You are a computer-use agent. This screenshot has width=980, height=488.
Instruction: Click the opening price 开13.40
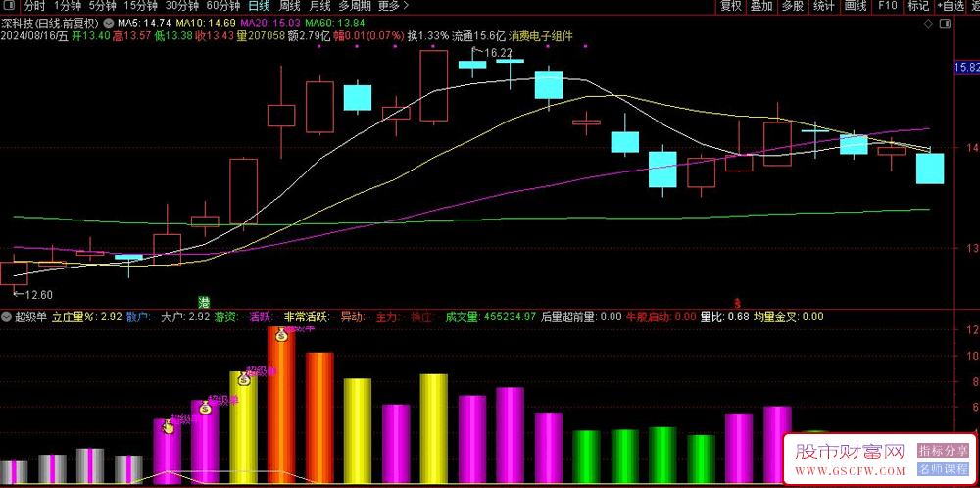91,36
